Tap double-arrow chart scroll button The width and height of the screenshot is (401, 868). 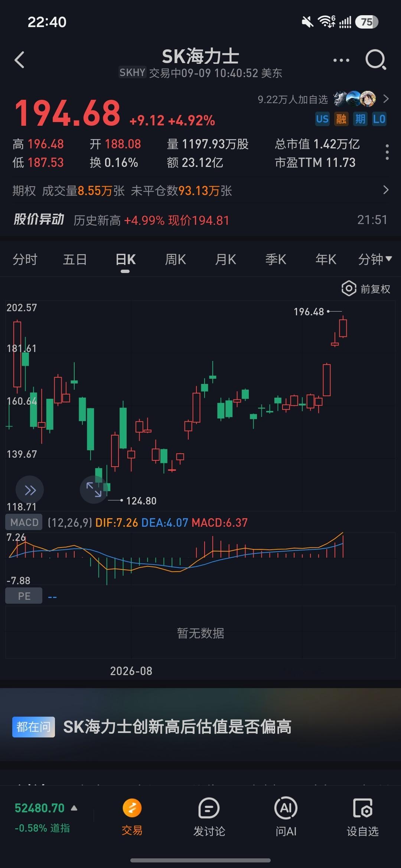click(x=30, y=490)
